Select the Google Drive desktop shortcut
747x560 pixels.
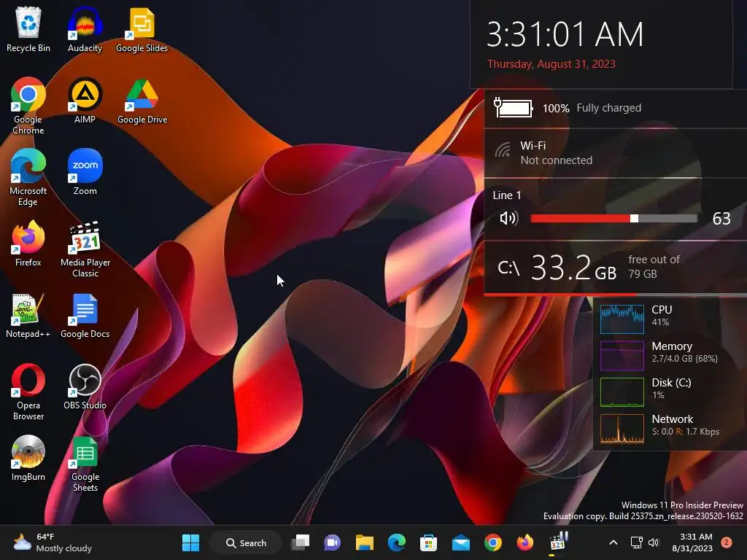coord(142,101)
